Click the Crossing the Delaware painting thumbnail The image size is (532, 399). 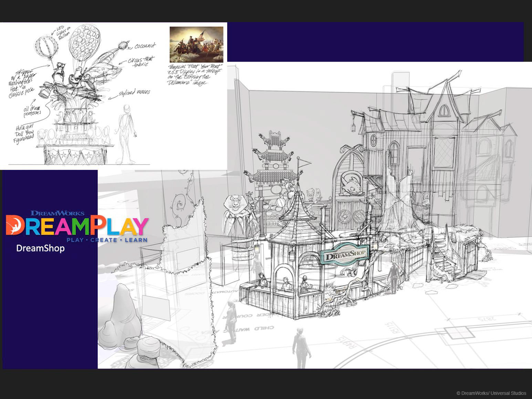[197, 44]
